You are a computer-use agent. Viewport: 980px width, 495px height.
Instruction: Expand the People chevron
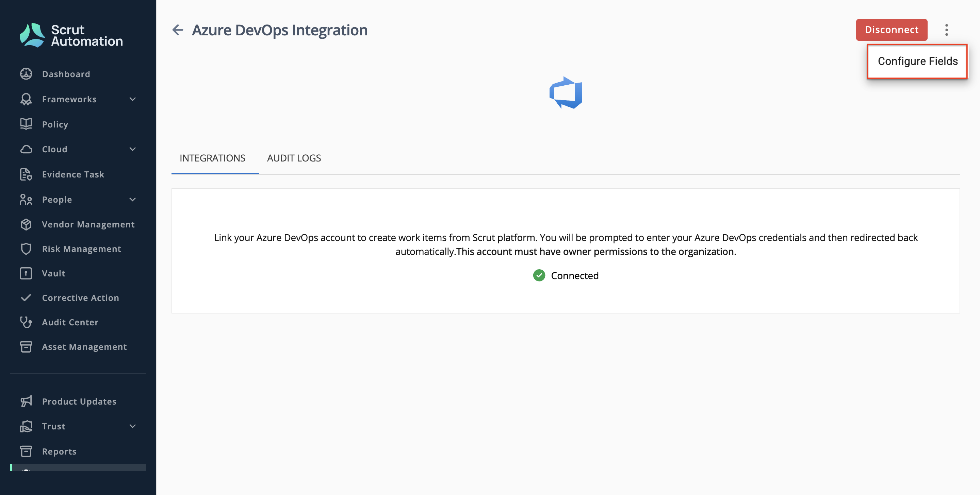[x=132, y=199]
